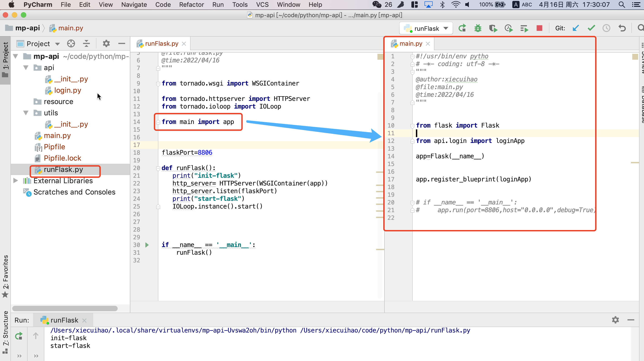644x361 pixels.
Task: Open the Refactor menu
Action: (191, 5)
